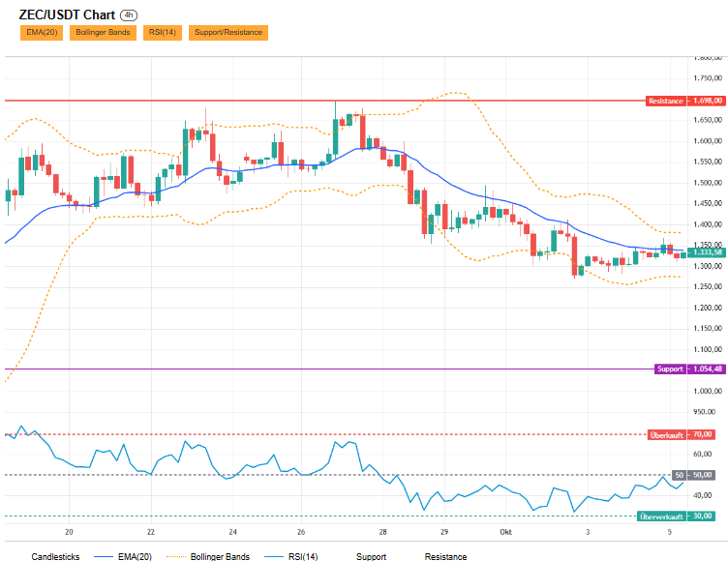Viewport: 728px width, 561px height.
Task: Click the red Resistance label
Action: pos(665,101)
